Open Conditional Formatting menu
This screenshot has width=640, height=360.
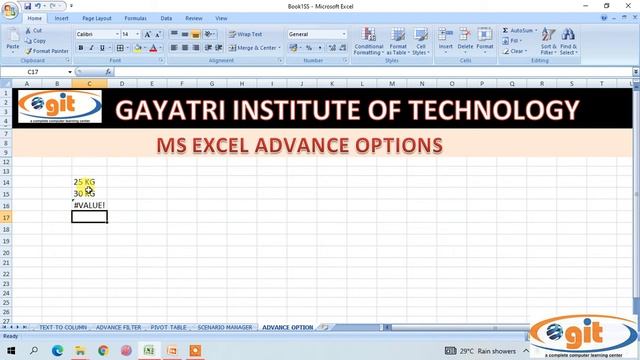pyautogui.click(x=369, y=41)
